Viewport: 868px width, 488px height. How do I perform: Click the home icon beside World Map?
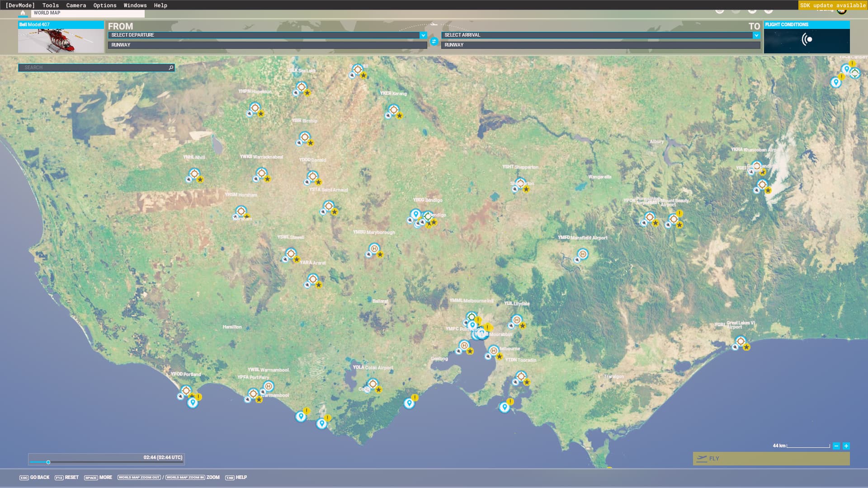(23, 13)
